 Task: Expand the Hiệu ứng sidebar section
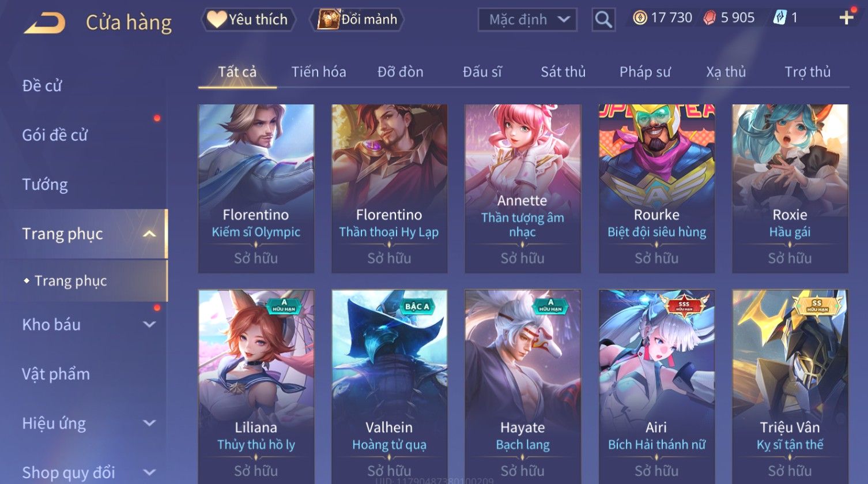click(x=149, y=423)
